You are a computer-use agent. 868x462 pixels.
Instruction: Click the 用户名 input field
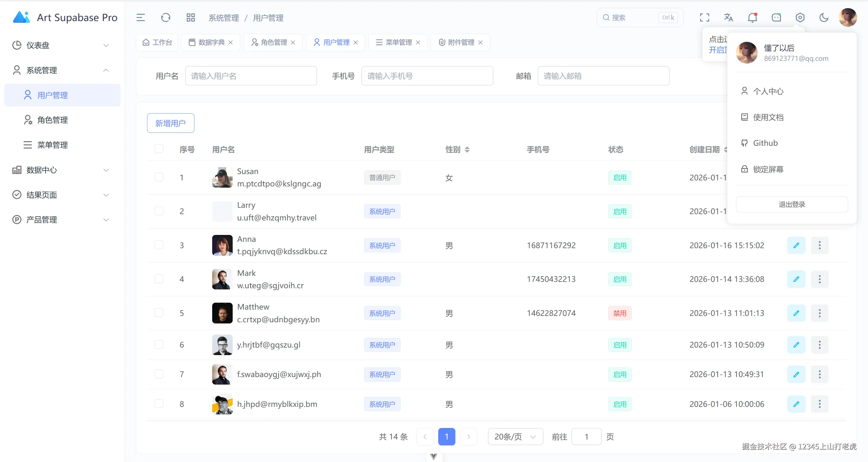(x=251, y=76)
